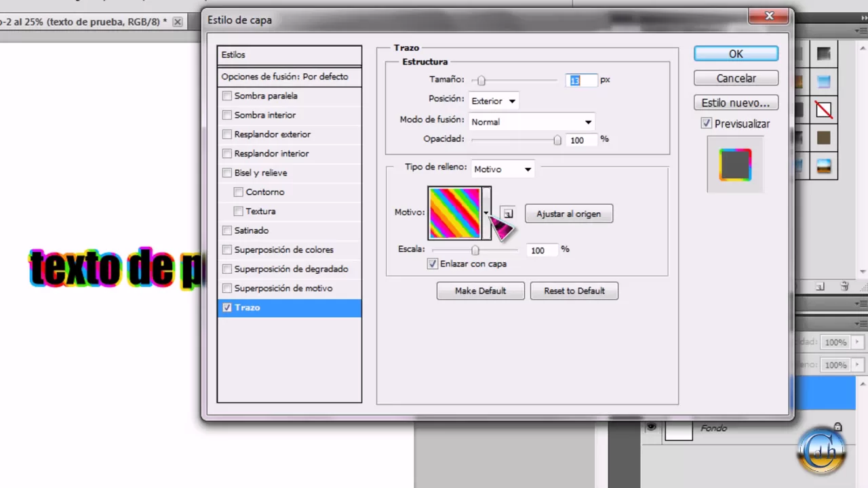Close the texto de prueba document tab
The height and width of the screenshot is (488, 868).
[x=177, y=22]
